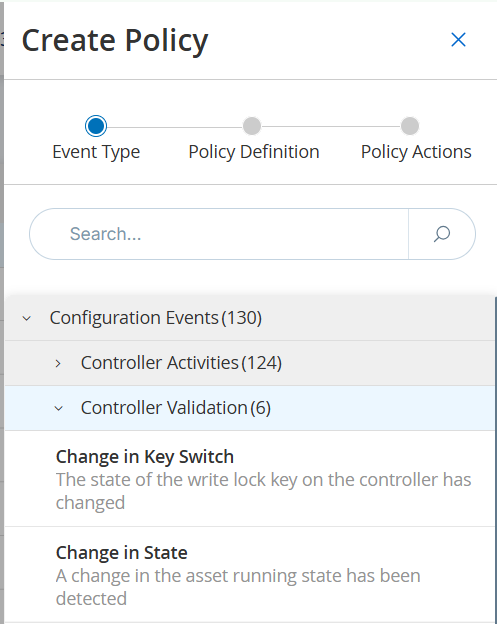This screenshot has height=624, width=497.
Task: Select the Controller Validation (6) row label
Action: (176, 408)
